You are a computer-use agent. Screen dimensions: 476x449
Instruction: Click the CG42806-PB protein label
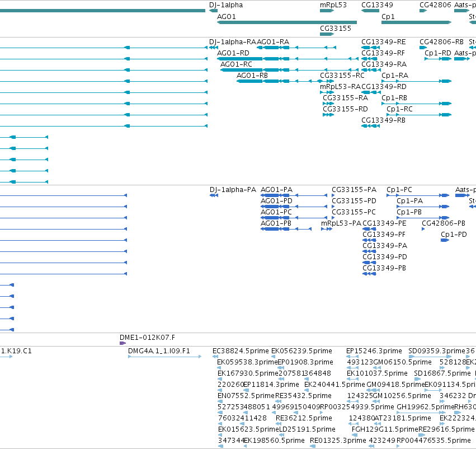click(x=444, y=223)
